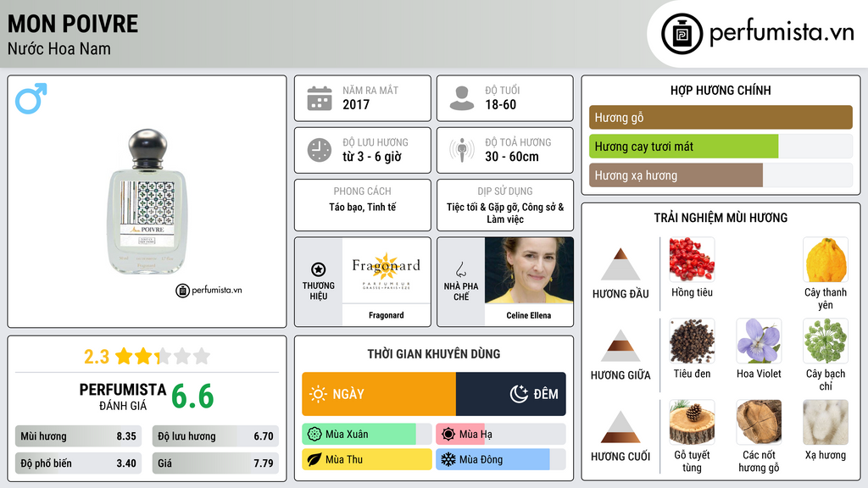Screen dimensions: 868x488
Task: Select the Xạ hương musk image
Action: pyautogui.click(x=826, y=422)
